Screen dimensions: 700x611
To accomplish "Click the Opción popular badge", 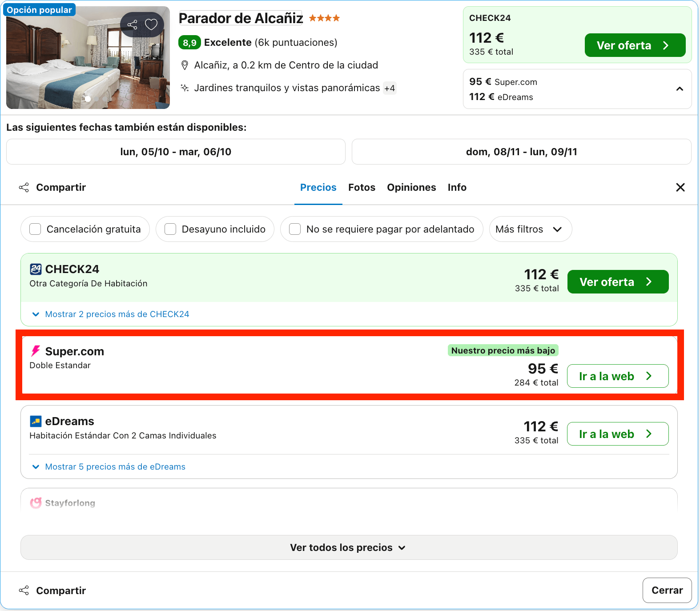I will tap(39, 10).
